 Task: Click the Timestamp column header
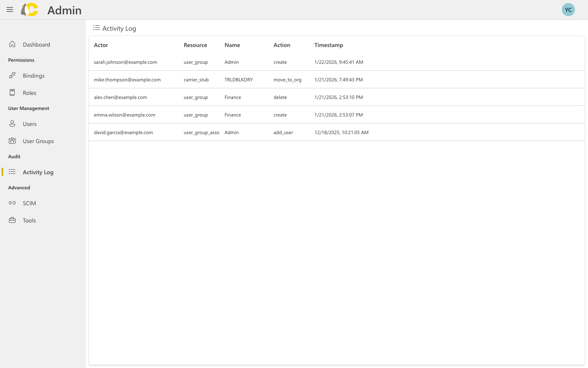pyautogui.click(x=329, y=45)
